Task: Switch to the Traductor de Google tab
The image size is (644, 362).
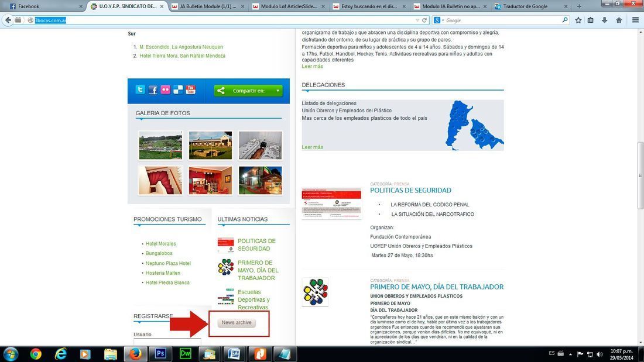Action: (531, 6)
